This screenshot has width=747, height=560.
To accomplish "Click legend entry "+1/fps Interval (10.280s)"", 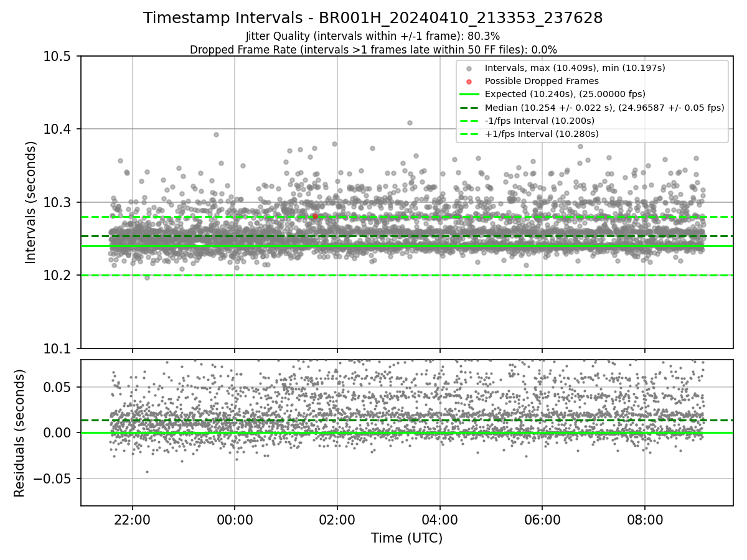I will (x=542, y=134).
